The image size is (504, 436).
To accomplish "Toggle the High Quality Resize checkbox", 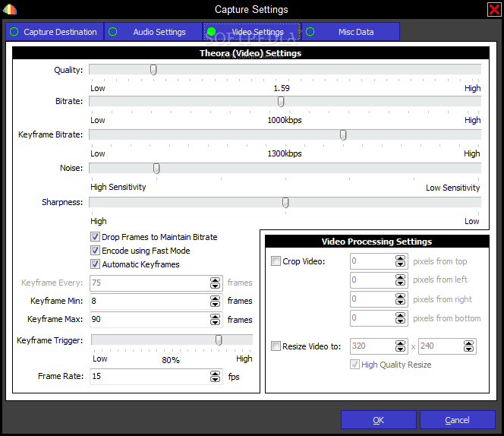I will 355,365.
